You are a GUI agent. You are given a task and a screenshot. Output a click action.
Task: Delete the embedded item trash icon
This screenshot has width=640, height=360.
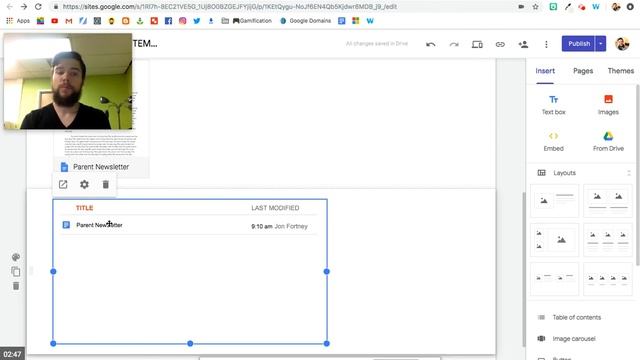pos(105,184)
